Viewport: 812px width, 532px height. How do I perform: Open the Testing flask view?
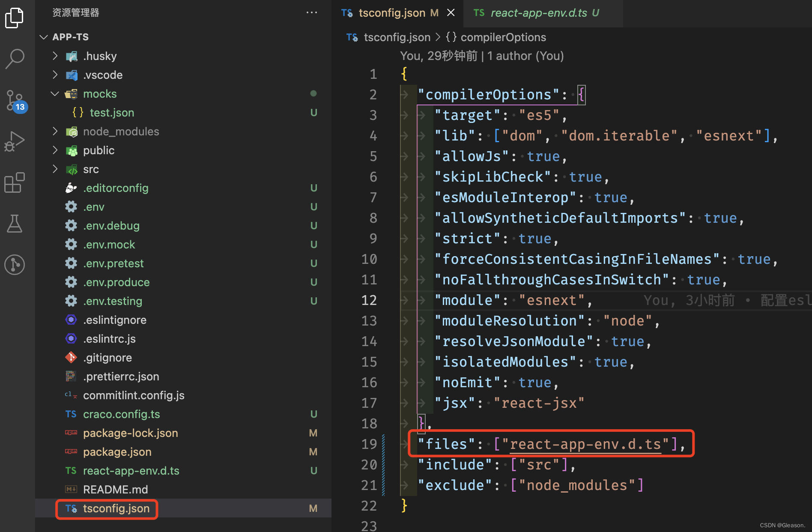[x=15, y=224]
